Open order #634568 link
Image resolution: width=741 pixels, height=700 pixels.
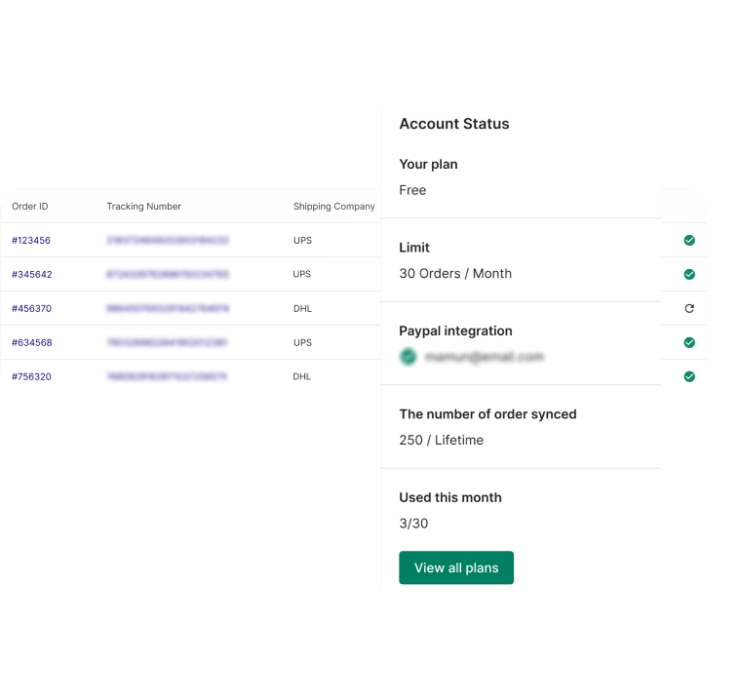tap(31, 342)
